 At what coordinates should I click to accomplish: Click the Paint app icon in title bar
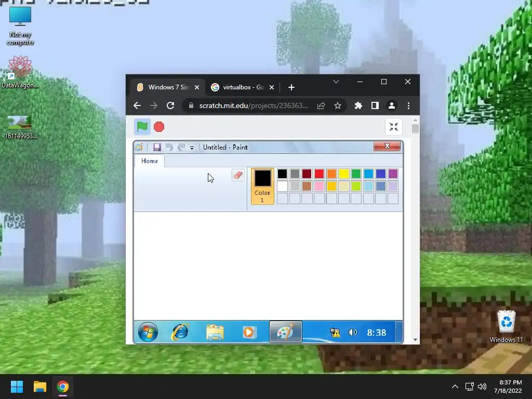pyautogui.click(x=138, y=147)
